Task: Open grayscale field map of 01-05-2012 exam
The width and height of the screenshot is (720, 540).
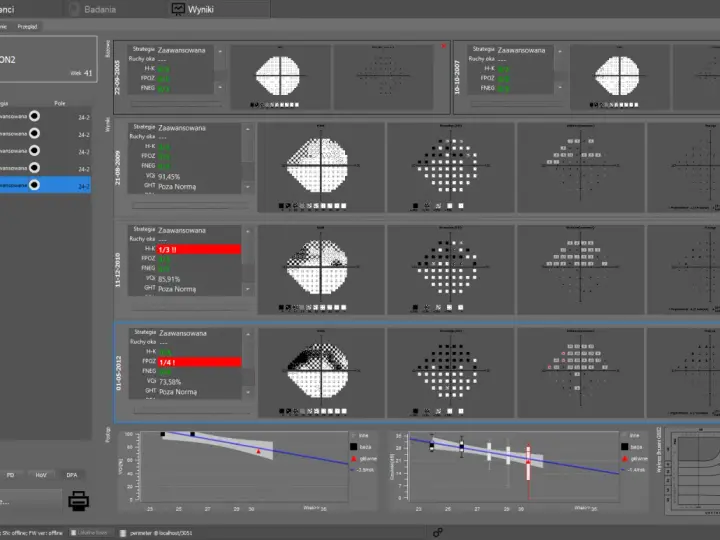Action: coord(321,371)
